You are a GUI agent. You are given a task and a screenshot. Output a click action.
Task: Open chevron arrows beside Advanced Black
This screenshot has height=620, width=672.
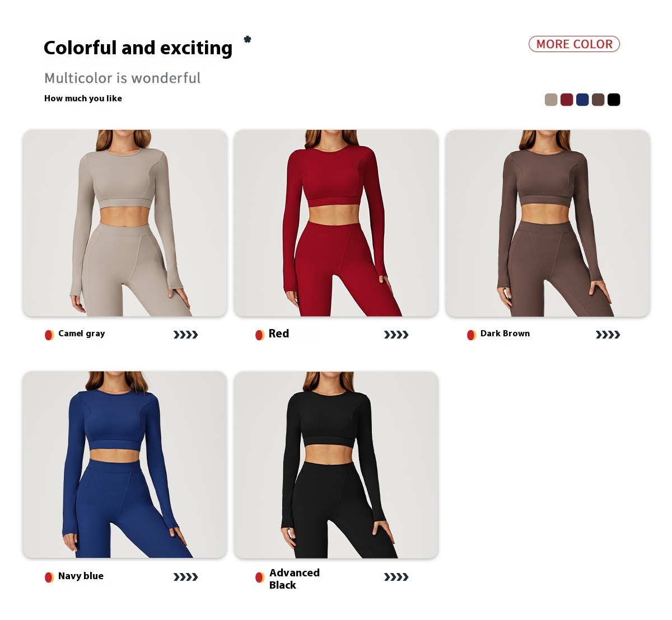(x=396, y=577)
